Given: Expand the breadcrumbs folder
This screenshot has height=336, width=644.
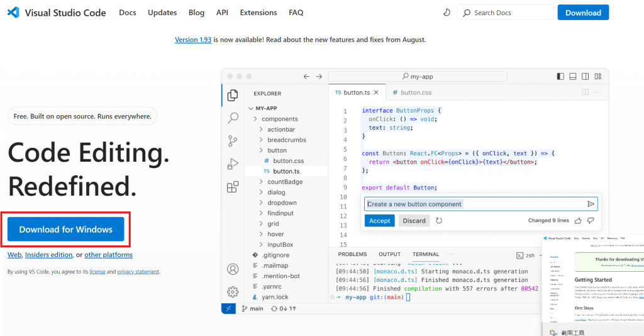Looking at the screenshot, I should (261, 140).
